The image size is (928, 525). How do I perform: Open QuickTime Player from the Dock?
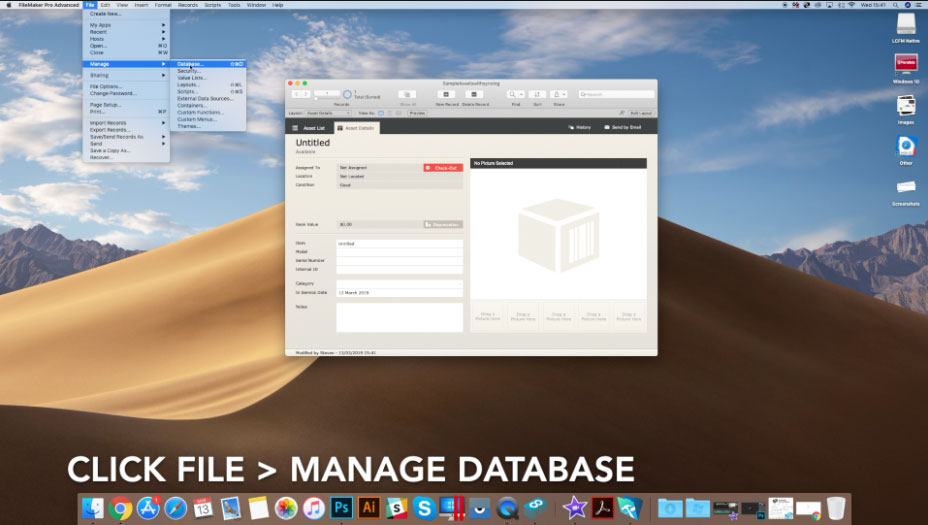click(x=507, y=508)
